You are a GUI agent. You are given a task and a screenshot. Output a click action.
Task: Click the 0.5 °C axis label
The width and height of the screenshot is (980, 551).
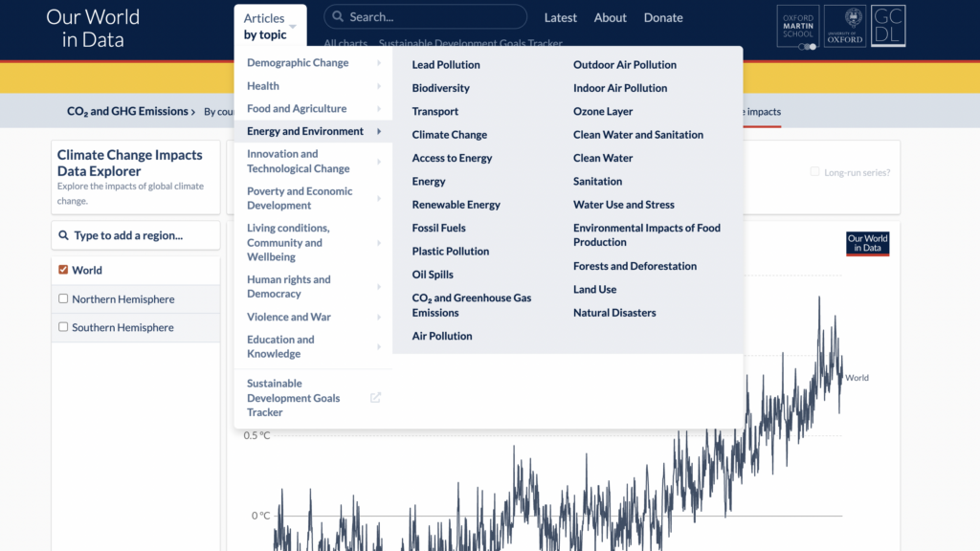(x=256, y=435)
